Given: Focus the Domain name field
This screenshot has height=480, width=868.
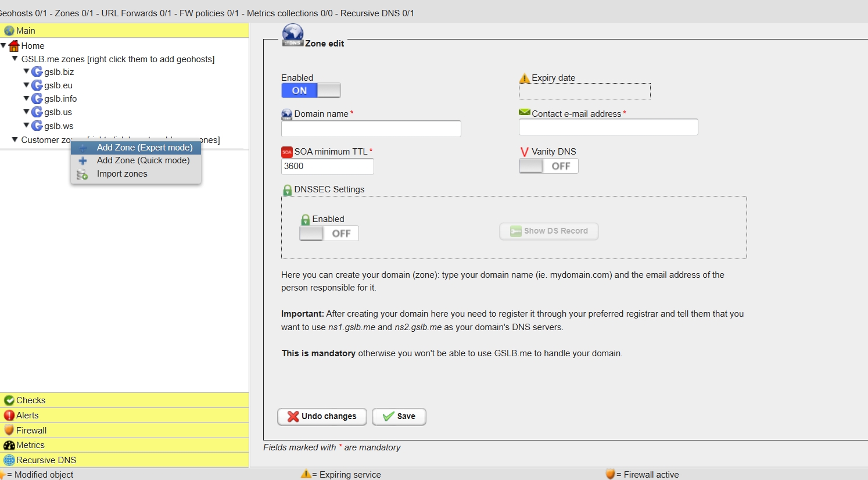Looking at the screenshot, I should click(x=371, y=129).
